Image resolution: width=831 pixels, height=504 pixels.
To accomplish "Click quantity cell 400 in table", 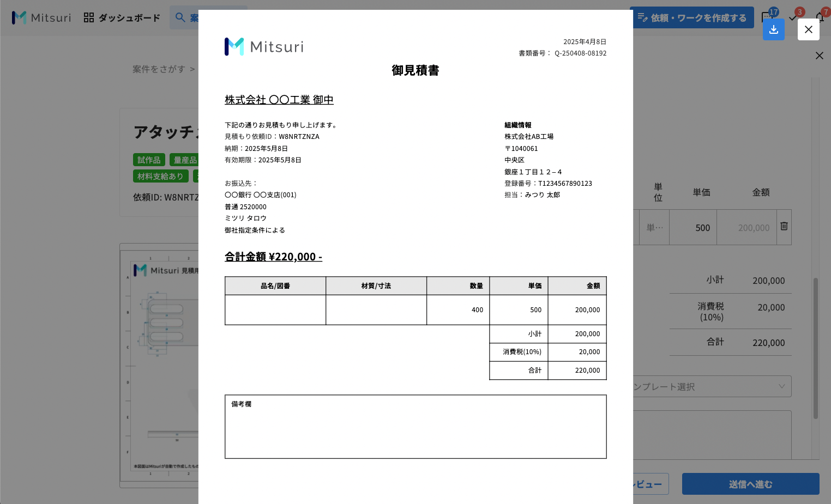I will tap(458, 310).
